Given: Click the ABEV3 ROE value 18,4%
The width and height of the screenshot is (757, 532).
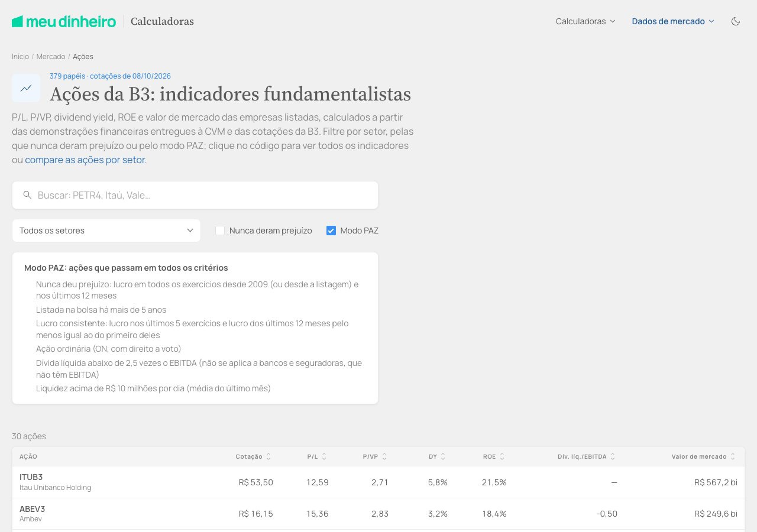Looking at the screenshot, I should [494, 514].
